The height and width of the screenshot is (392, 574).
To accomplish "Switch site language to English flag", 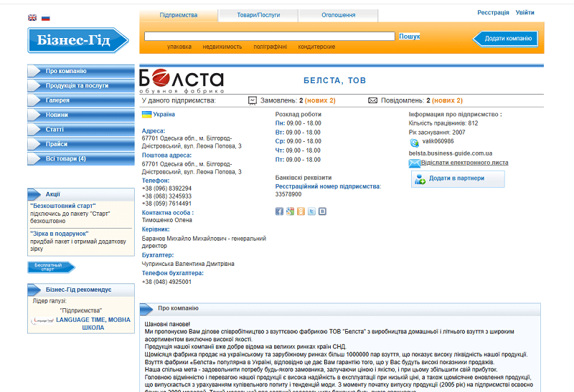I will click(32, 17).
